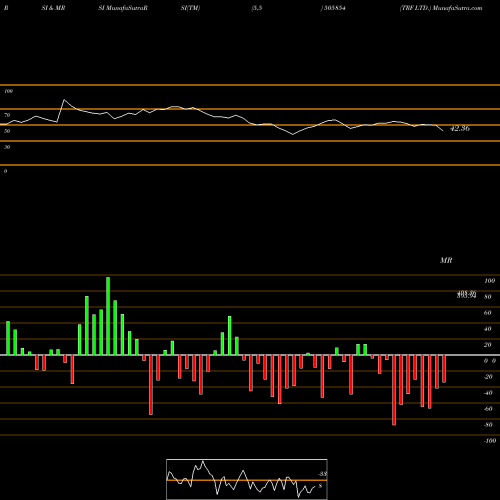Click the -20 label on MR axis
This screenshot has width=500, height=500.
pos(488,377)
